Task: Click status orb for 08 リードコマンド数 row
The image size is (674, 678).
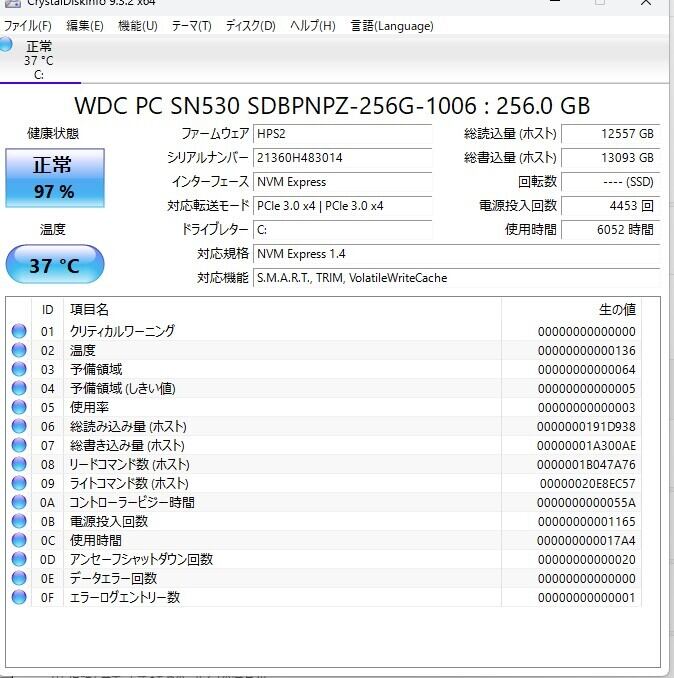Action: click(x=19, y=464)
